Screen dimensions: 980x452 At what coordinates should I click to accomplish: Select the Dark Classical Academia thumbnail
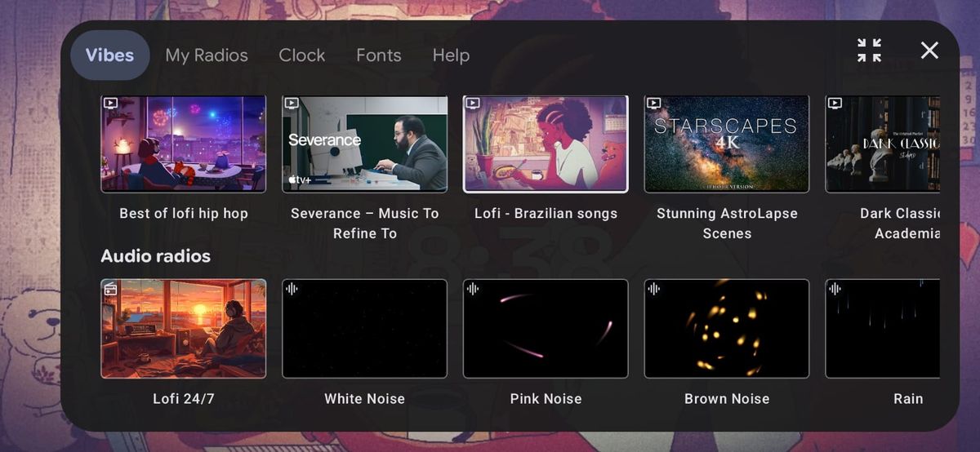click(x=883, y=144)
